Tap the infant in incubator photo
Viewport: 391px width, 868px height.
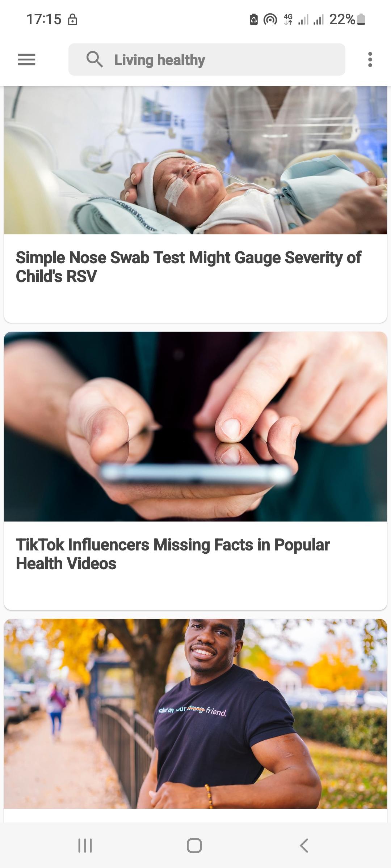pos(195,160)
